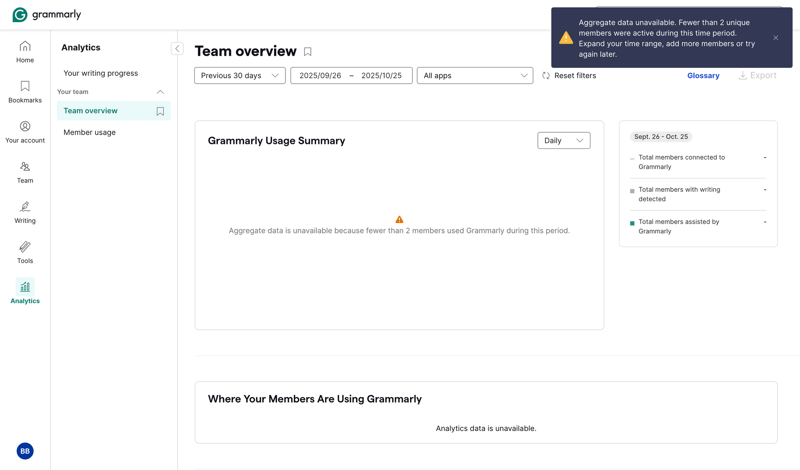This screenshot has height=470, width=800.
Task: Click Where Your Members Are Using Grammarly heading
Action: [315, 399]
